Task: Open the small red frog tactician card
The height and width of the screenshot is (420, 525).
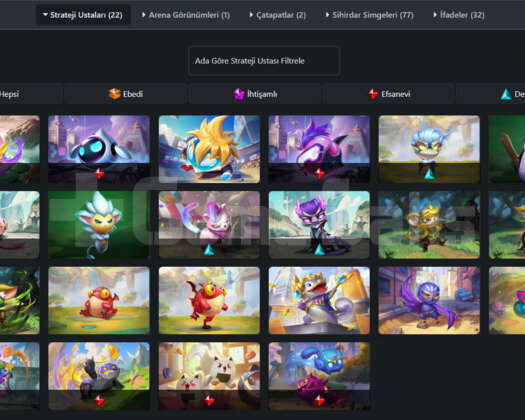Action: (99, 300)
